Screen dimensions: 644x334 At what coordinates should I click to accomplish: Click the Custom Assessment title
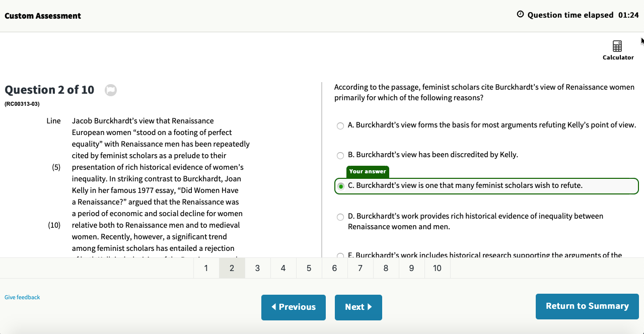(x=43, y=16)
